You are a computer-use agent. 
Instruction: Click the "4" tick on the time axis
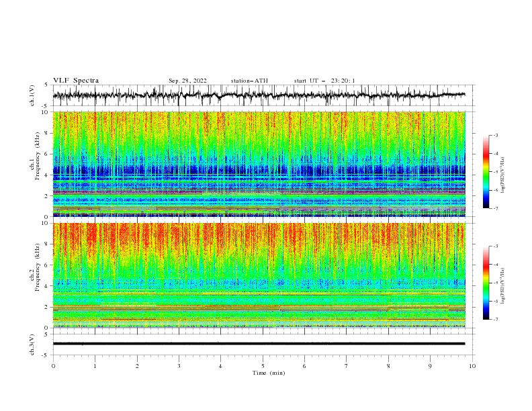220,366
